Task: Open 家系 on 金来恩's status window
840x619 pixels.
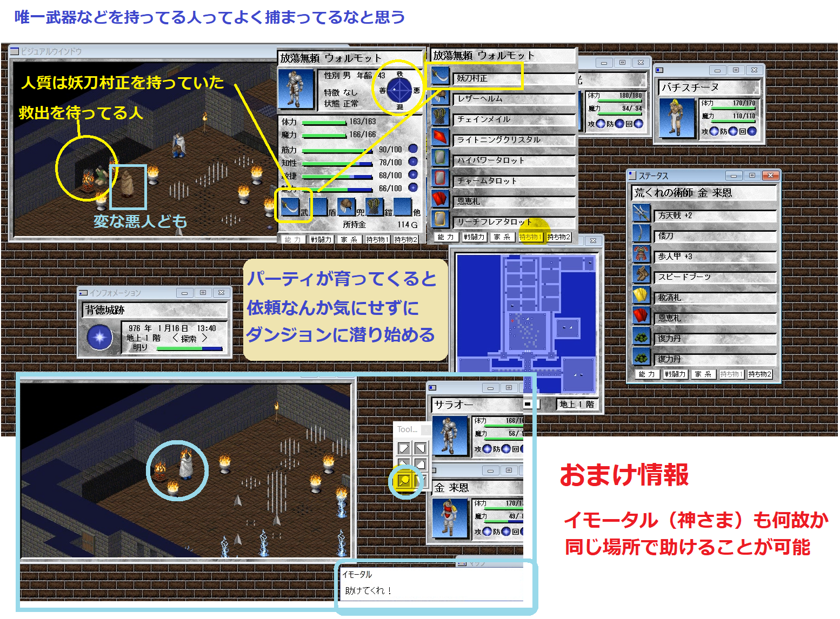Action: coord(703,374)
